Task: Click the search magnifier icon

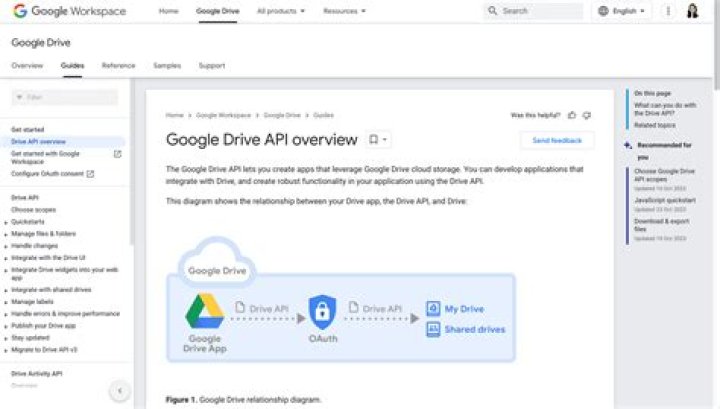Action: pos(492,11)
